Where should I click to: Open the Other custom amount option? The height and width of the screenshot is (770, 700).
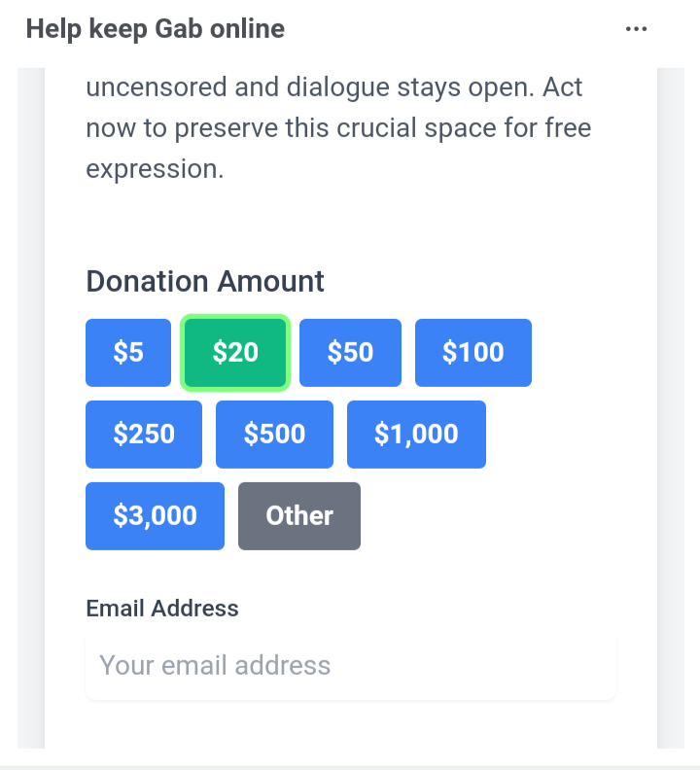point(299,515)
